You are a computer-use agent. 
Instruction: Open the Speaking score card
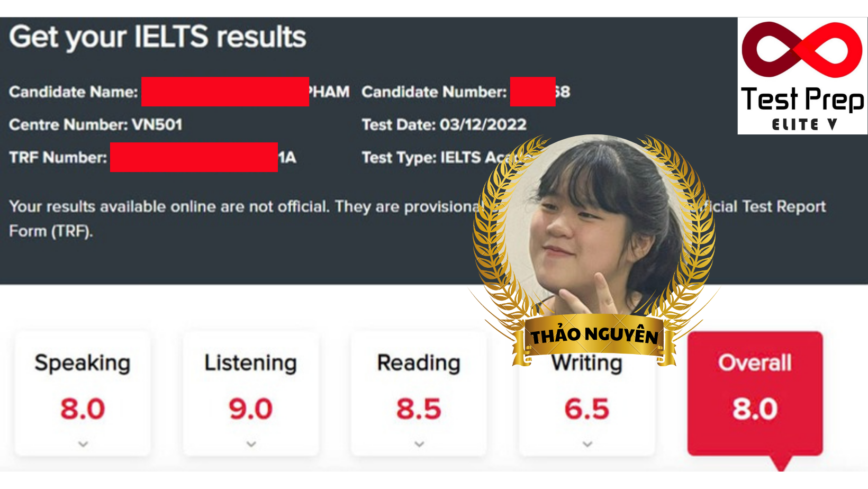[x=83, y=393]
